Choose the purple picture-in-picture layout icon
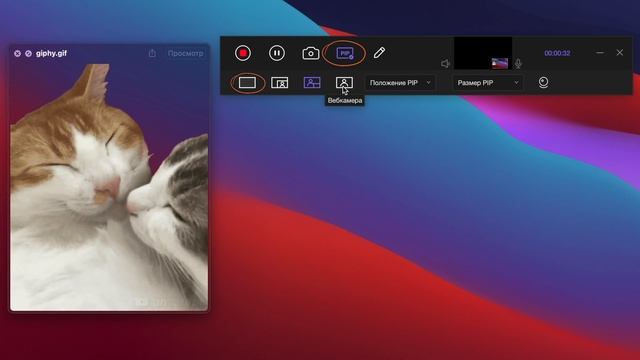640x360 pixels. coord(312,82)
